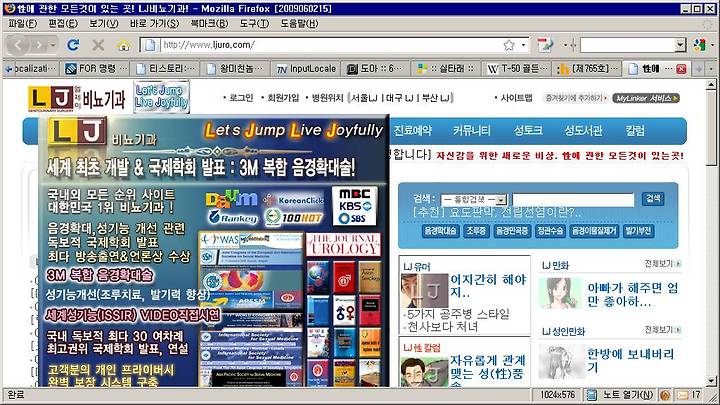Click the Google search engine icon
The image size is (720, 405).
point(699,45)
